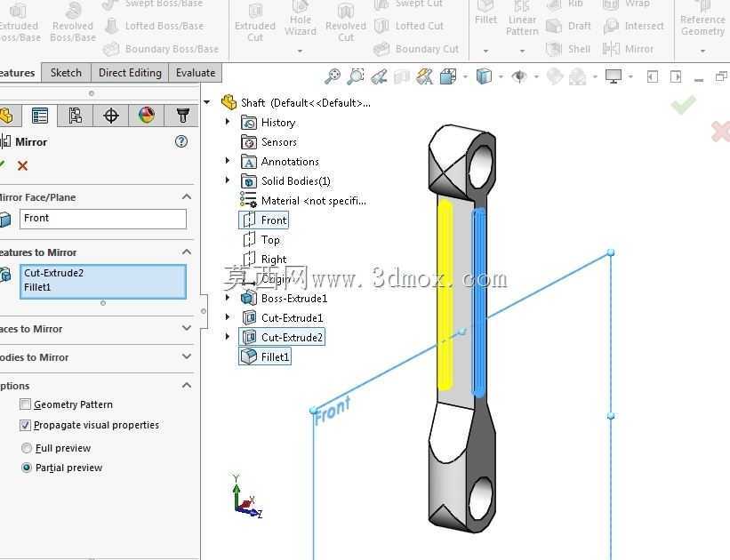Select Fillet1 in the feature tree

(x=265, y=356)
